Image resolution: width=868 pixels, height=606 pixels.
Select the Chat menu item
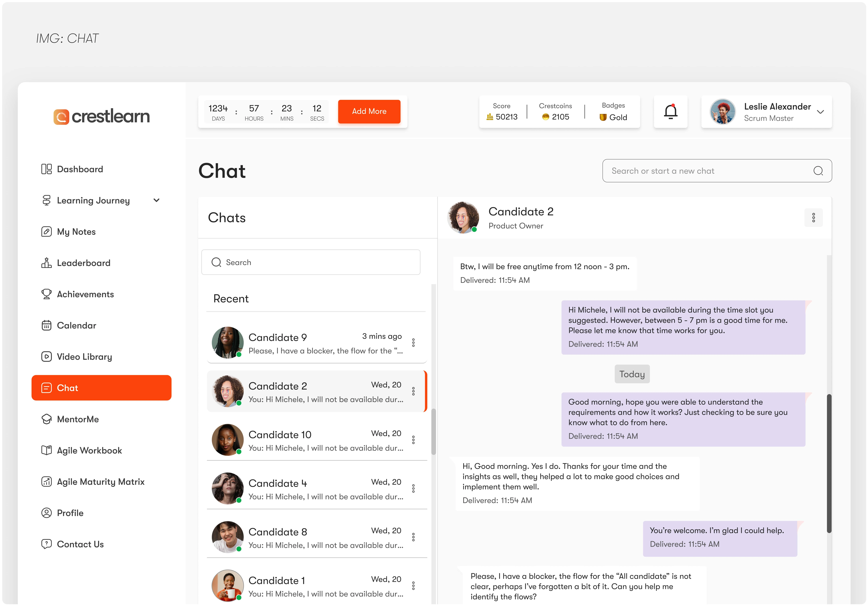(x=101, y=388)
